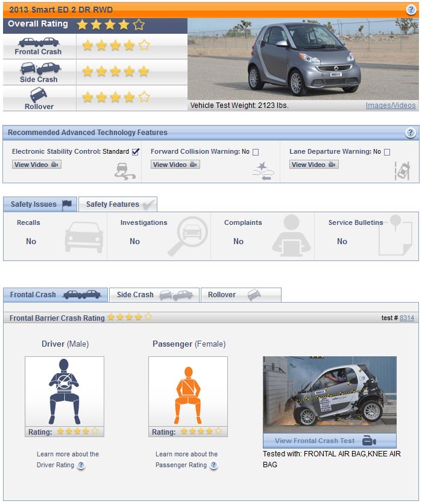Click the flag icon on Safety Issues tab

point(67,204)
